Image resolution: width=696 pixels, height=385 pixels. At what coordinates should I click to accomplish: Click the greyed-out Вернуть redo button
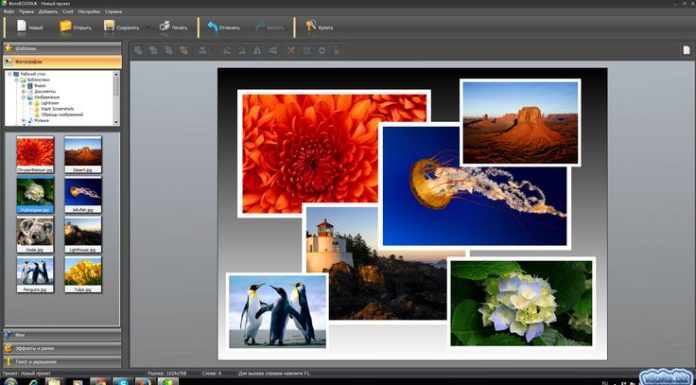(x=269, y=28)
